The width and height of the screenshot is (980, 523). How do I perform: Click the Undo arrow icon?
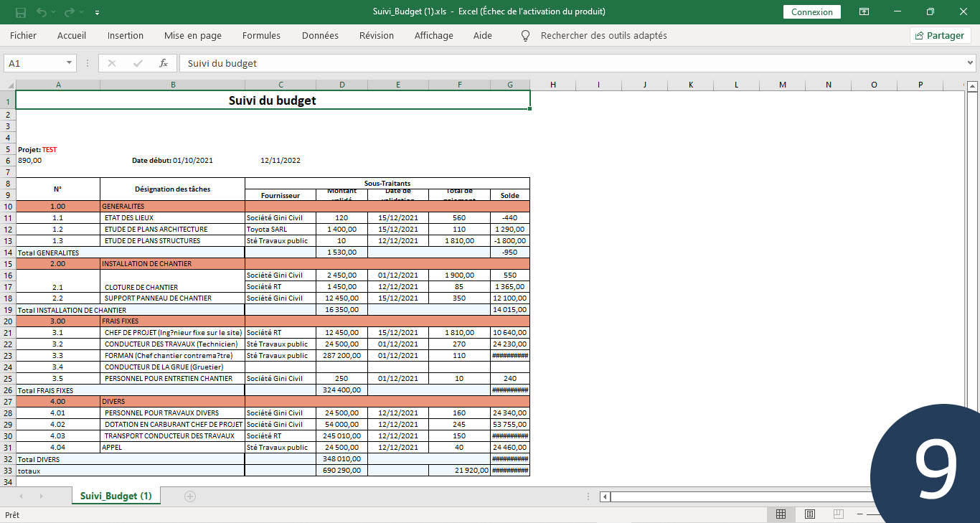pos(42,12)
